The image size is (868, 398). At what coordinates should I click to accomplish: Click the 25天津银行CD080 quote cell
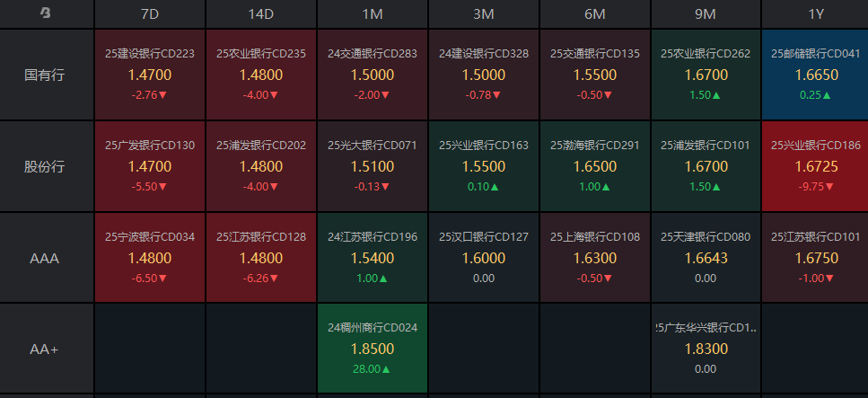[x=706, y=258]
